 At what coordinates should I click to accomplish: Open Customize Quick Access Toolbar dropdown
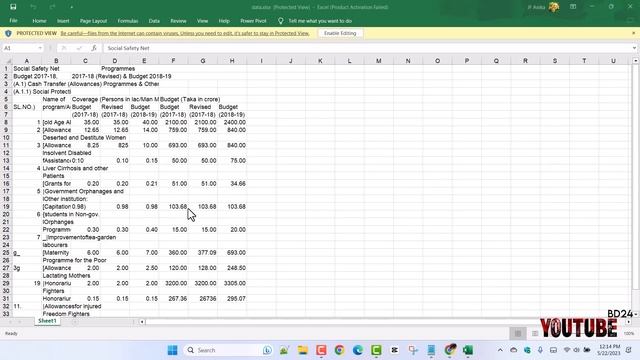(x=71, y=7)
